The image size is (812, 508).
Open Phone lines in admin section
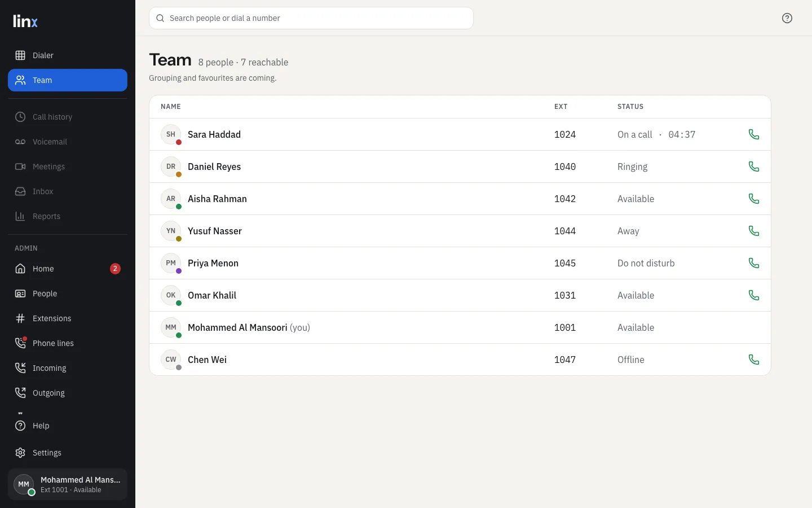coord(68,343)
